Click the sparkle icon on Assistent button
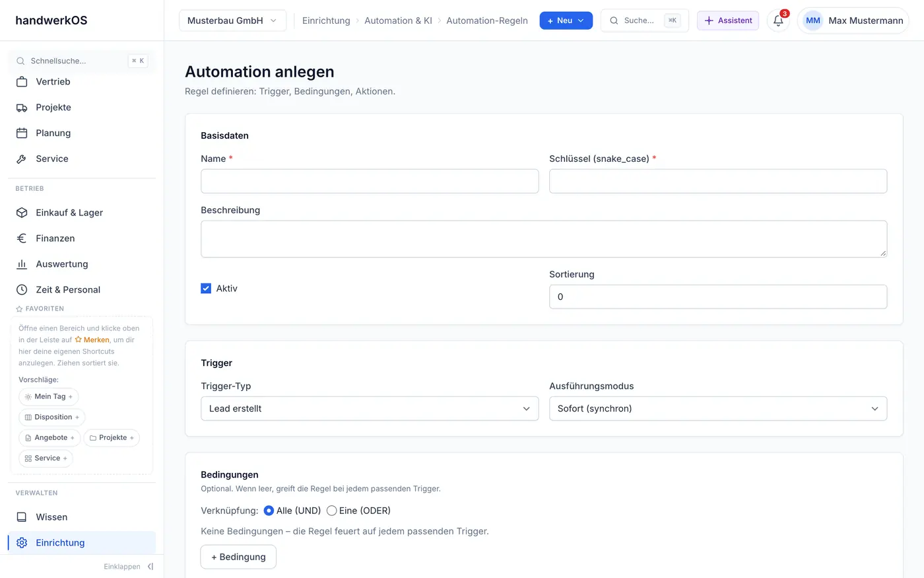924x578 pixels. 709,20
